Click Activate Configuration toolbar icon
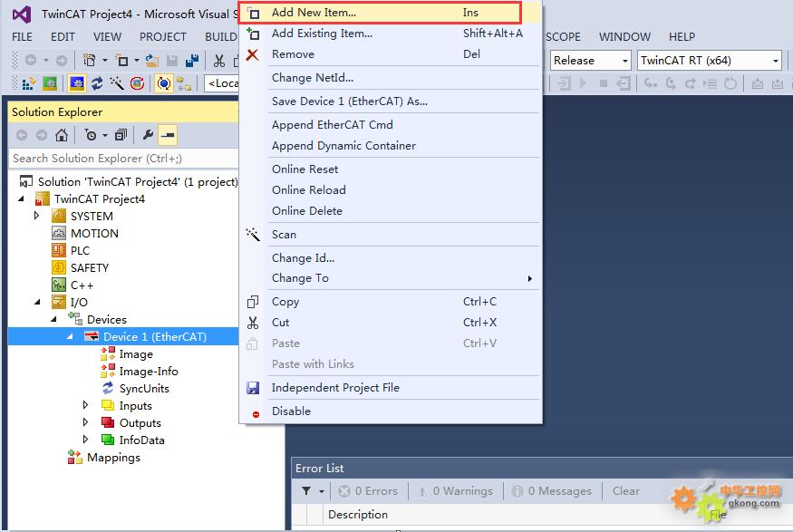Image resolution: width=793 pixels, height=532 pixels. pos(29,83)
